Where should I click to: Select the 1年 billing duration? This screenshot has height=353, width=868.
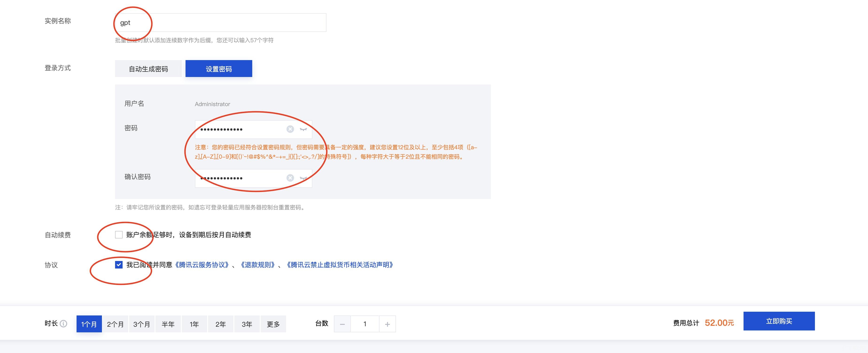pos(194,324)
